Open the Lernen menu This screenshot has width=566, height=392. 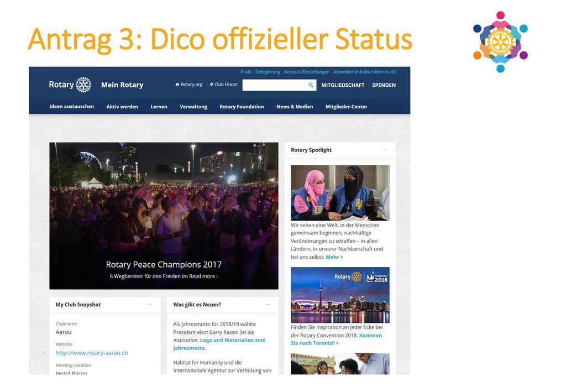click(x=159, y=107)
